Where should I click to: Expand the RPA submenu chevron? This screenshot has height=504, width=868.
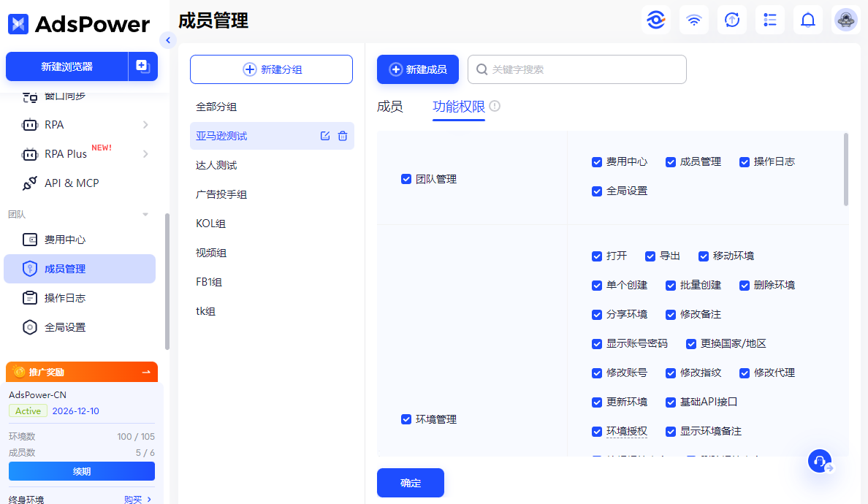pyautogui.click(x=145, y=124)
